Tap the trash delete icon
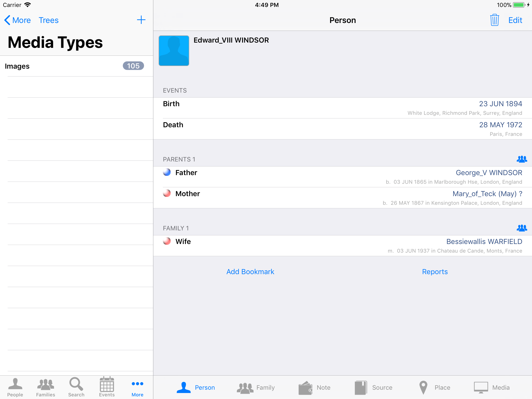 pyautogui.click(x=494, y=20)
